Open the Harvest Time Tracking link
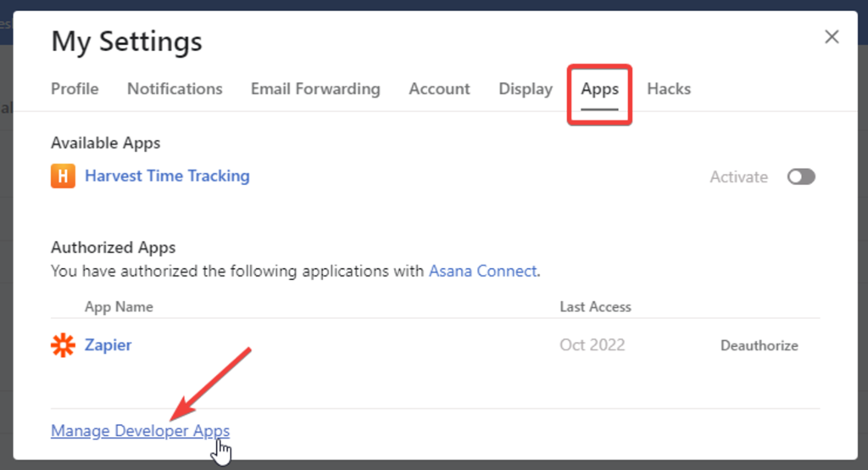The width and height of the screenshot is (868, 470). [167, 176]
